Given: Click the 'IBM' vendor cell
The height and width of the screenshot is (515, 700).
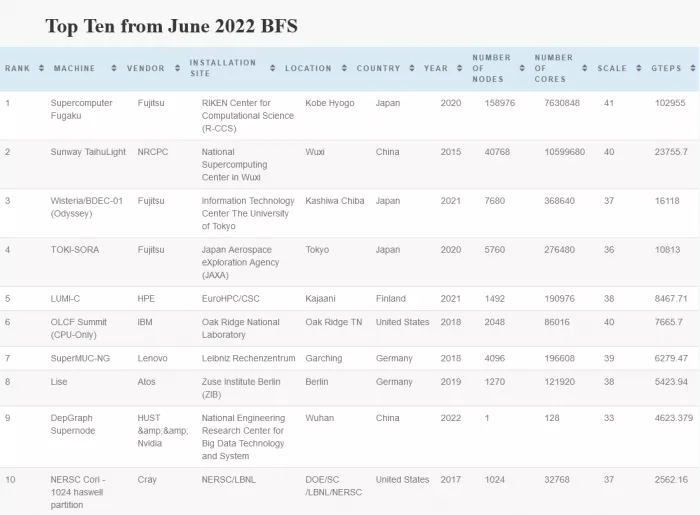Looking at the screenshot, I should click(145, 322).
